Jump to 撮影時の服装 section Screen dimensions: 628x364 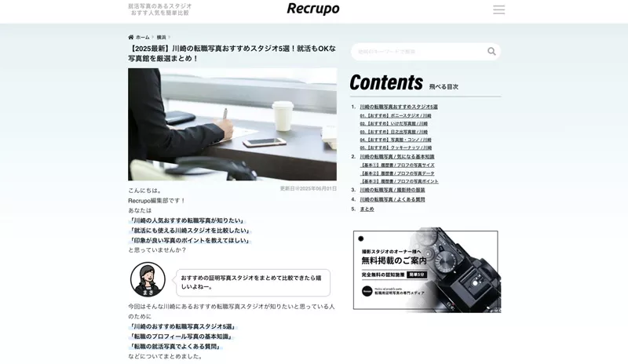392,190
